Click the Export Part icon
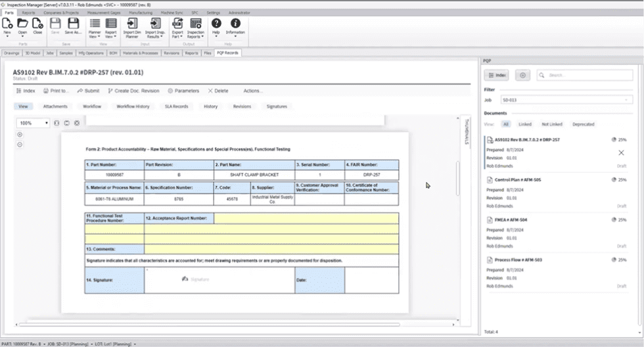Screen dimensions: 644x347 coord(177,24)
